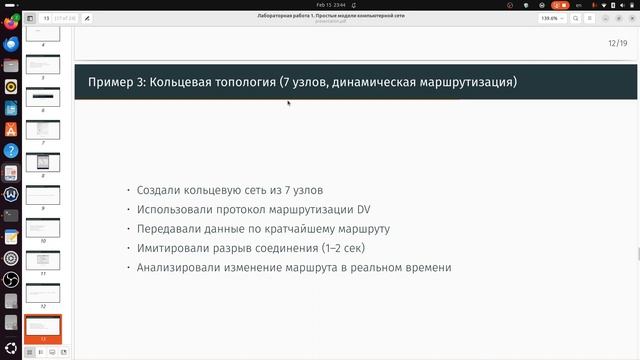Screen dimensions: 640x360
Task: Open Rhythmbox from the dock
Action: [x=11, y=87]
